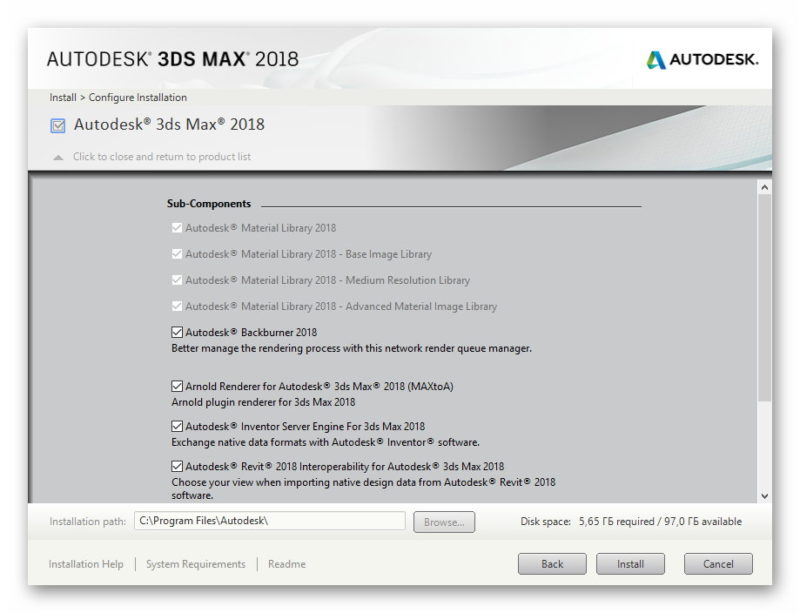Screen dimensions: 800x613
Task: Open Installation Help link
Action: tap(86, 564)
